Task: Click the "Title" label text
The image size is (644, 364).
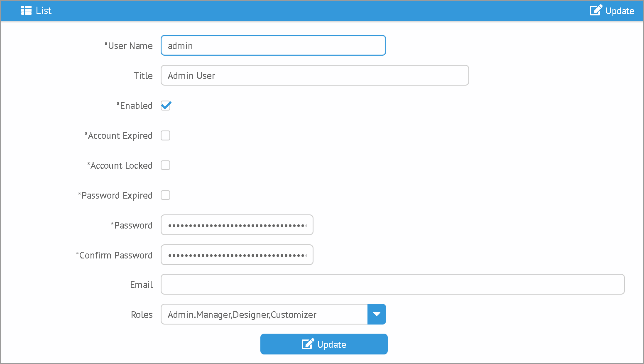Action: click(x=143, y=76)
